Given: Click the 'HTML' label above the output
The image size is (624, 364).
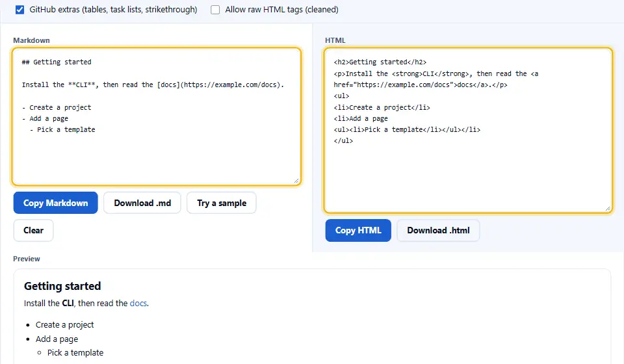Looking at the screenshot, I should [335, 40].
